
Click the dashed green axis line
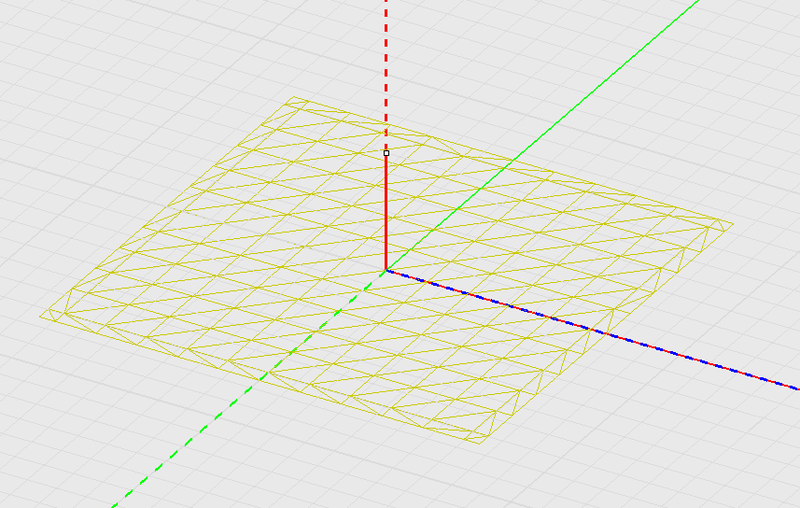(248, 389)
